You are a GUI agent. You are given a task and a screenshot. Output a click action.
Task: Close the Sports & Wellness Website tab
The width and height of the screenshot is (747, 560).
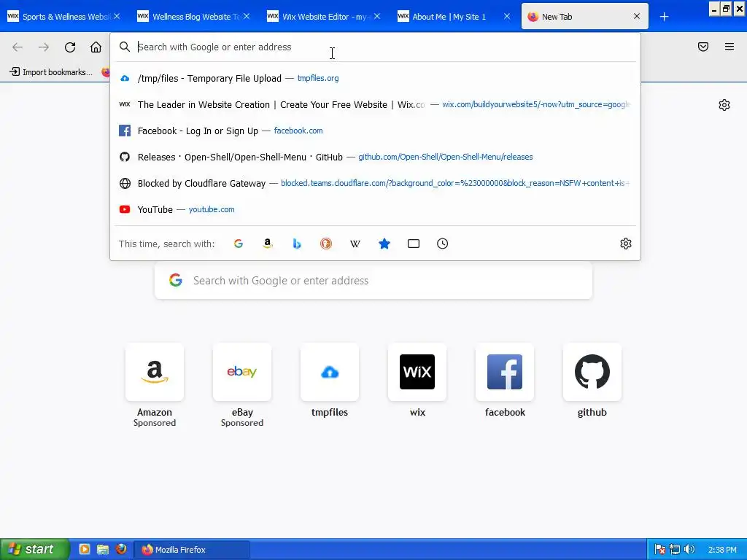coord(117,16)
